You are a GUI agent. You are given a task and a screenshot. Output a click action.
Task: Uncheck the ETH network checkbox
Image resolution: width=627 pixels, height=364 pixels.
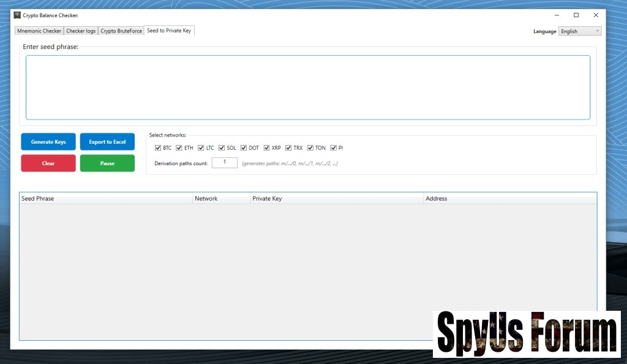coord(179,148)
